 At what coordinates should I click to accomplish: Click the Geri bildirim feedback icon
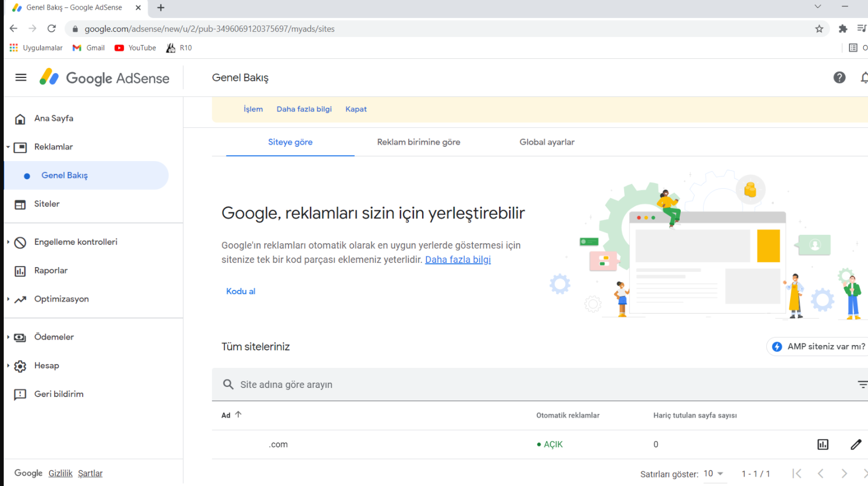point(20,395)
